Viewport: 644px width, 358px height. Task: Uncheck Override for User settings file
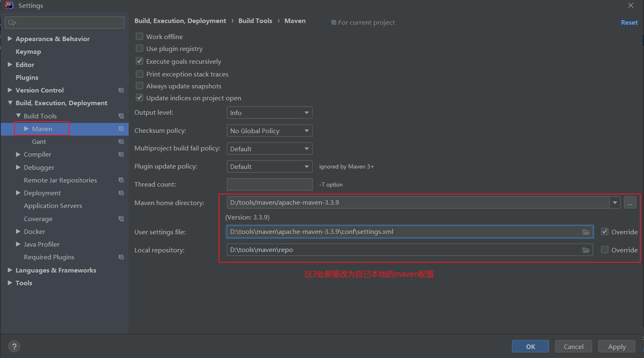(605, 231)
